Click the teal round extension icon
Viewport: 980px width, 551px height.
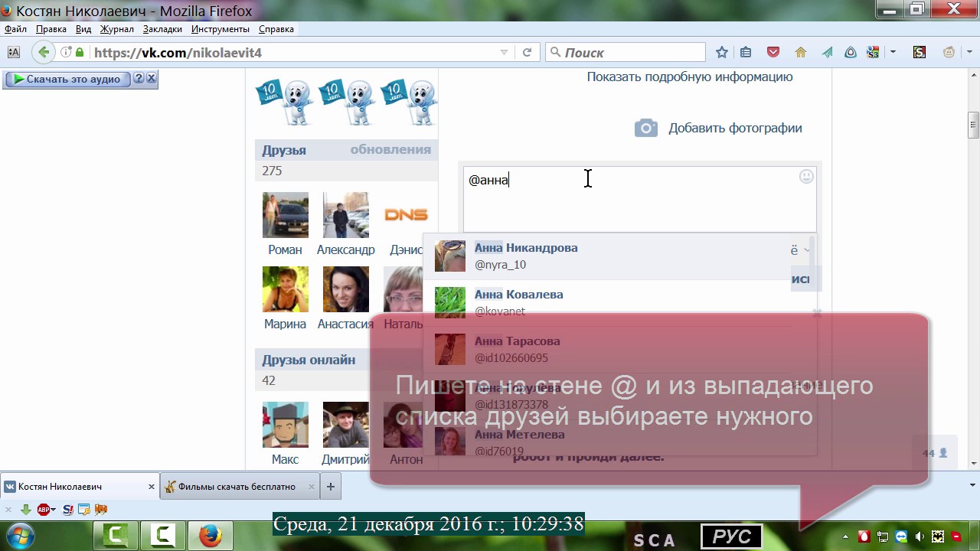(x=851, y=52)
